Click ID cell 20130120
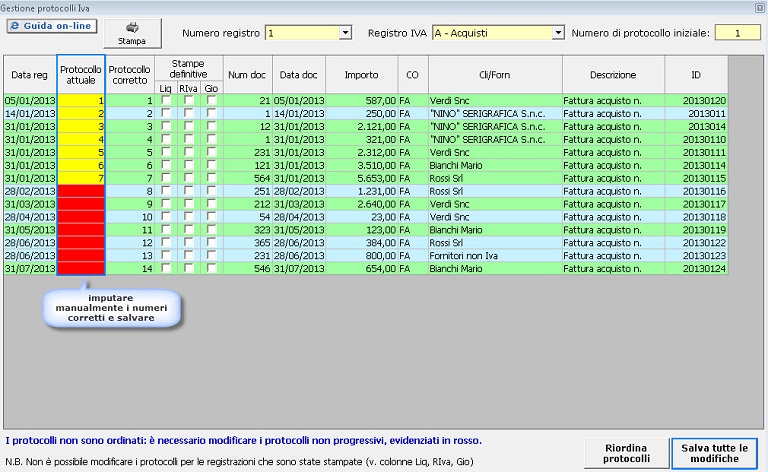This screenshot has height=472, width=768. pyautogui.click(x=696, y=100)
